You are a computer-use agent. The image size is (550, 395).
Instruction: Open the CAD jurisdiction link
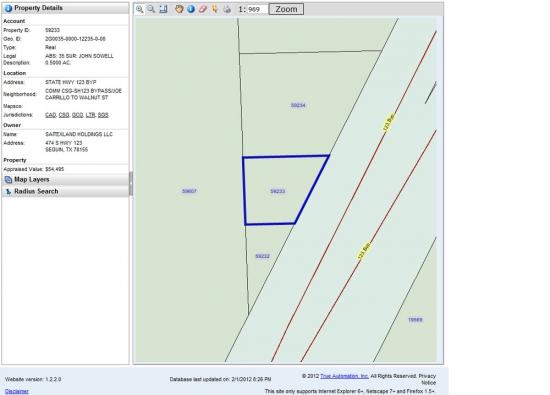[x=51, y=115]
